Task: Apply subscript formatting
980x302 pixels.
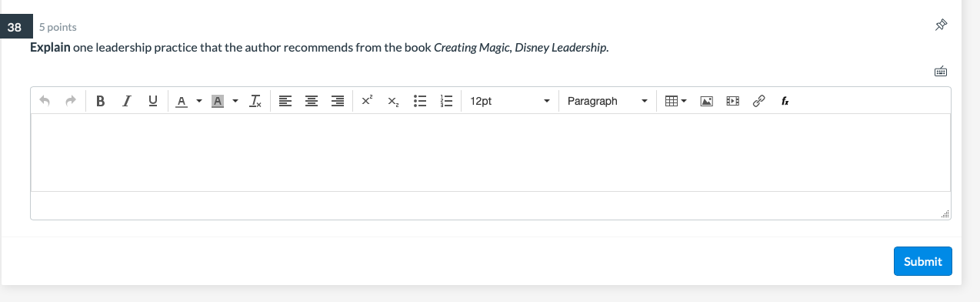Action: (393, 101)
